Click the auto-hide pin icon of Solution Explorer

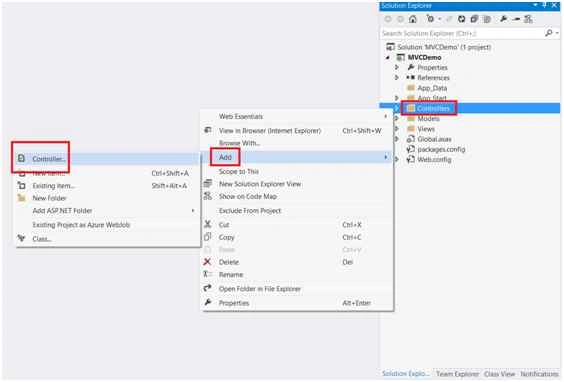coord(545,5)
